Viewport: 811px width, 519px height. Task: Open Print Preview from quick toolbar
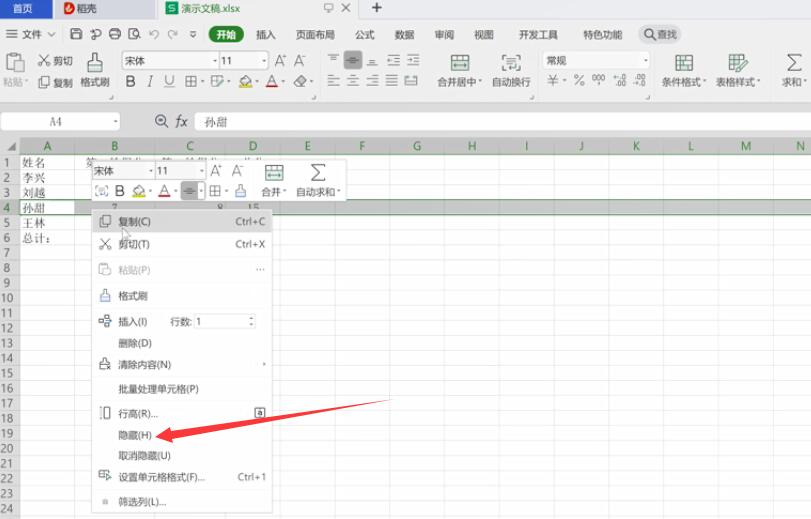[134, 34]
